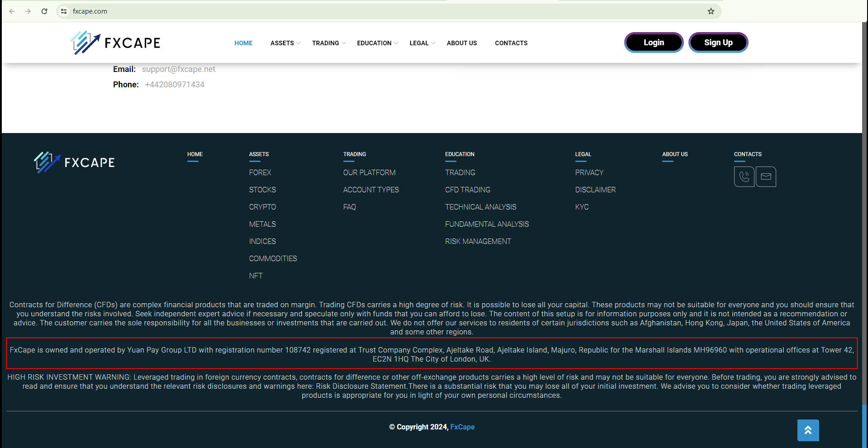The height and width of the screenshot is (448, 868).
Task: Open CRYPTO in the footer
Action: click(x=262, y=207)
